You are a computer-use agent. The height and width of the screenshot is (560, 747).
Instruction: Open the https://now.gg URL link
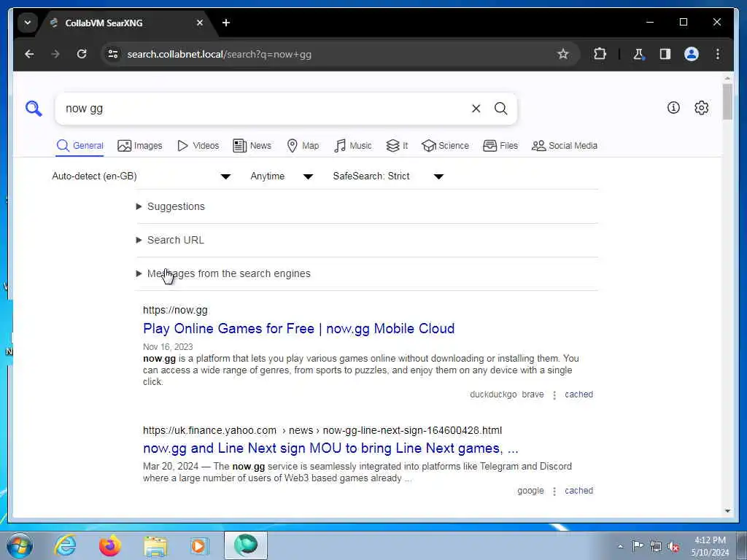[175, 310]
